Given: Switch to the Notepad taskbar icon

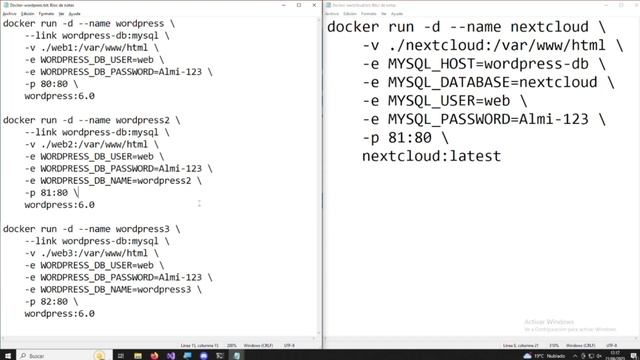Looking at the screenshot, I should pos(237,356).
